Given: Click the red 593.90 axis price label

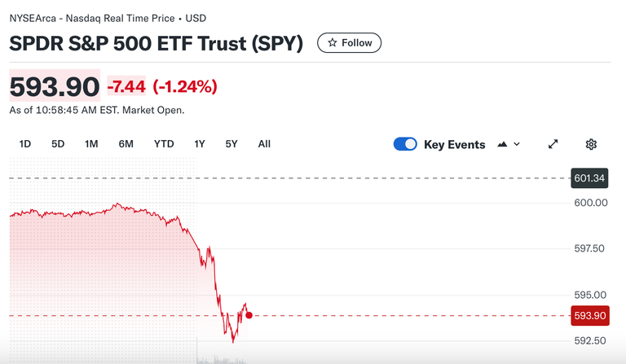Looking at the screenshot, I should click(x=589, y=315).
